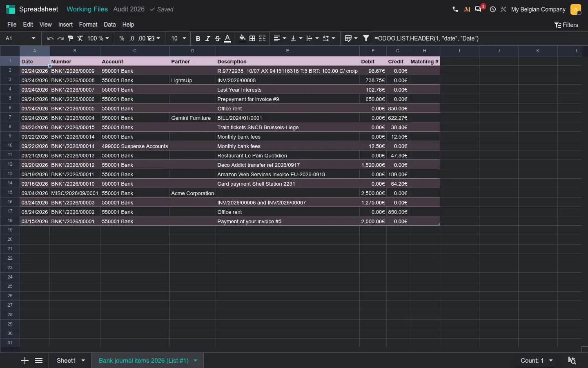Viewport: 588px width, 368px height.
Task: Expand the cell name box dropdown arrow
Action: point(33,38)
